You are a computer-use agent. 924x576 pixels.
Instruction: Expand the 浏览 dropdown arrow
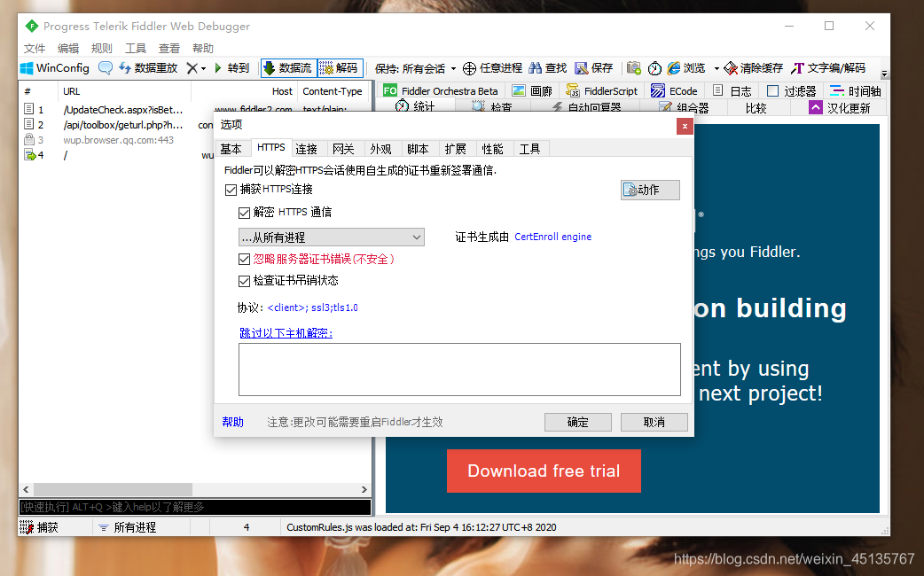716,69
